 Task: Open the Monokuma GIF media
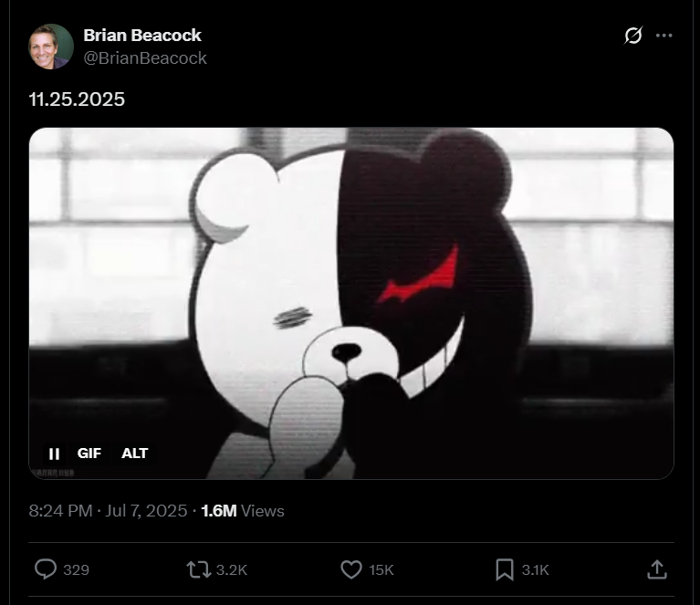click(351, 304)
